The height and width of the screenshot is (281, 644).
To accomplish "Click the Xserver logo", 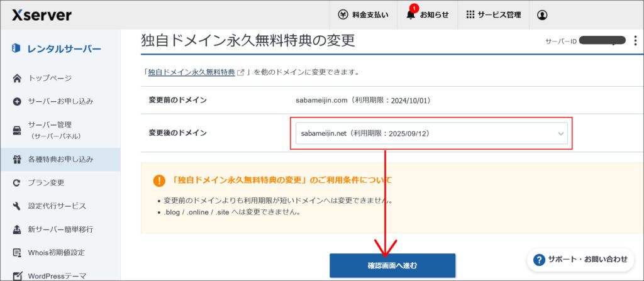I will point(42,15).
